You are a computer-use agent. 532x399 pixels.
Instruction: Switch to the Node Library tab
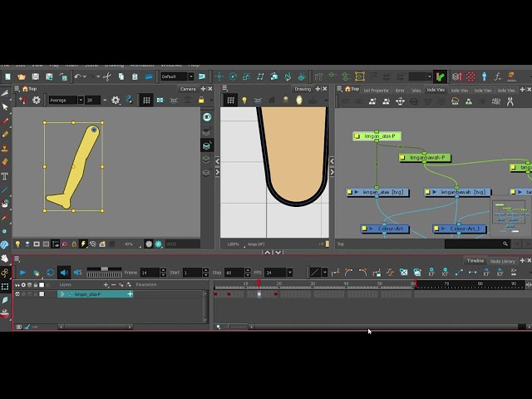(x=503, y=261)
